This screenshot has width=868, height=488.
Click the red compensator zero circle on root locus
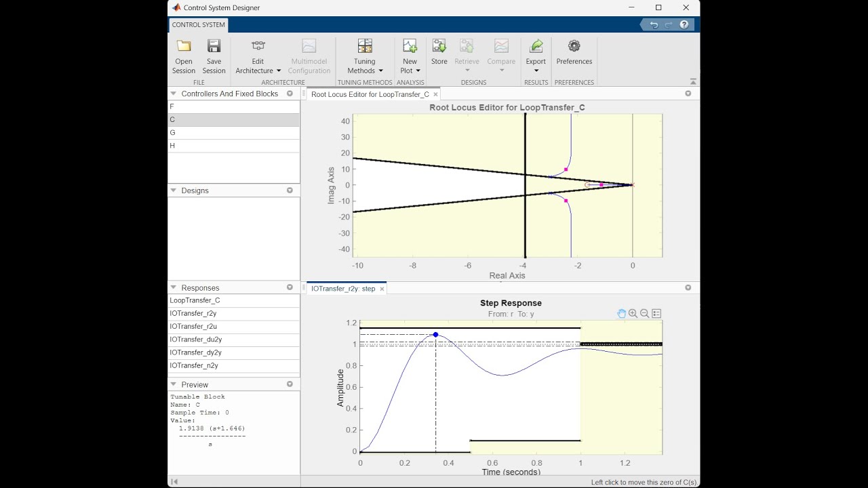pos(587,185)
